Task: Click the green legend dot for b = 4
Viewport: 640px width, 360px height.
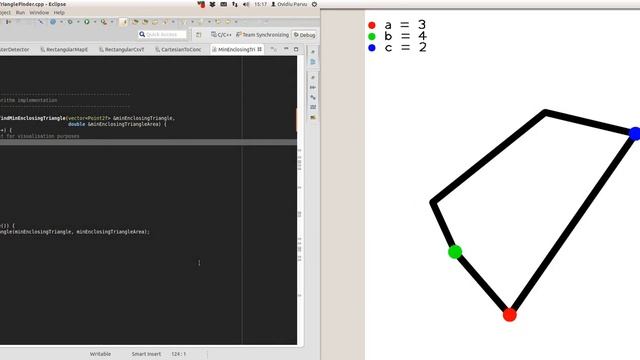Action: (371, 36)
